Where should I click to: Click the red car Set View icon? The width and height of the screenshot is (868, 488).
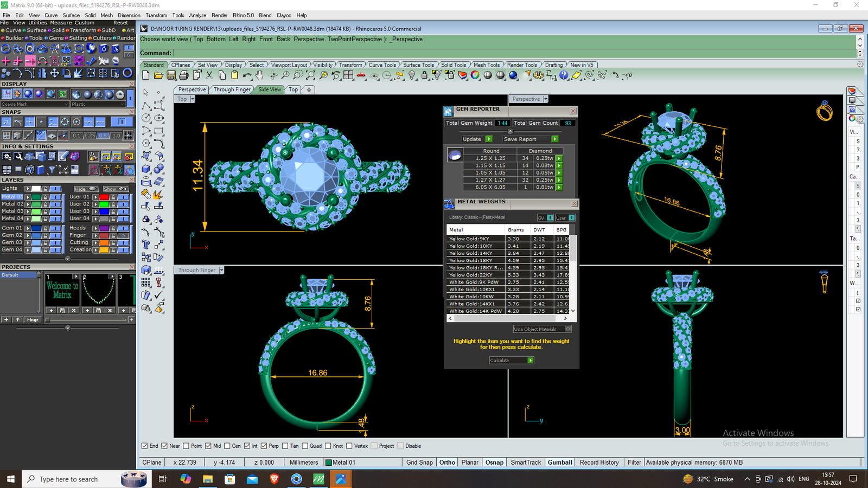(x=361, y=75)
